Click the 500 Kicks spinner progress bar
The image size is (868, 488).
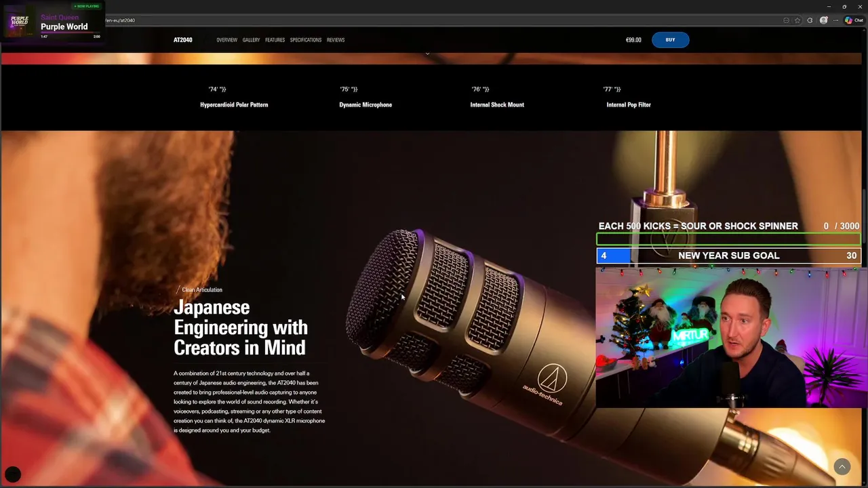[729, 239]
